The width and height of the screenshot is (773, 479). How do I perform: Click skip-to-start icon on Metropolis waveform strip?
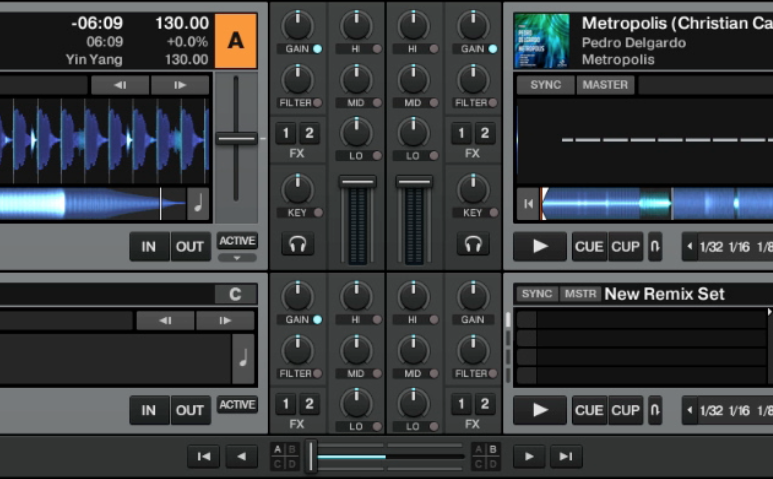[527, 203]
